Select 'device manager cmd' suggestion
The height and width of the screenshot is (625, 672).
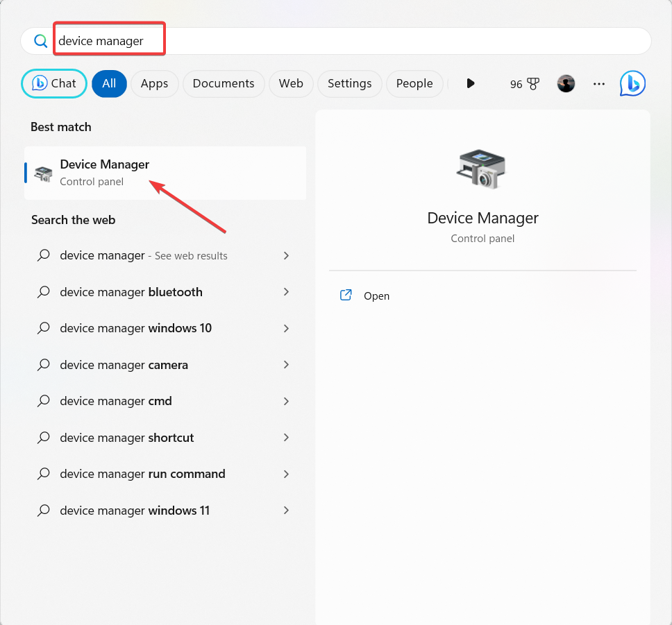coord(165,402)
